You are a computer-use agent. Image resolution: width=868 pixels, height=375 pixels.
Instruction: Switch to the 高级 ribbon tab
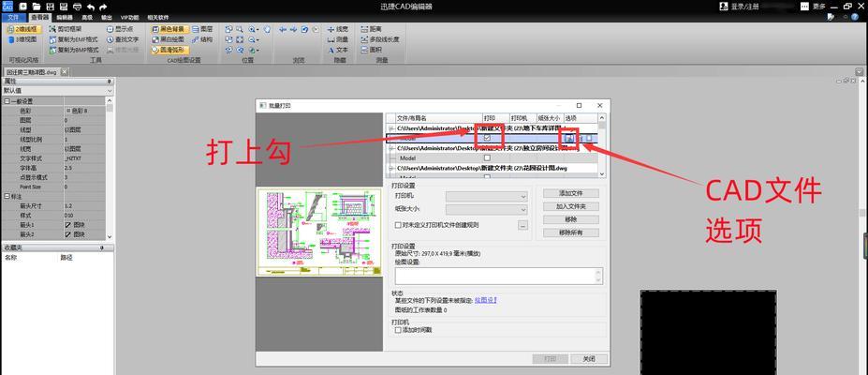(x=87, y=17)
